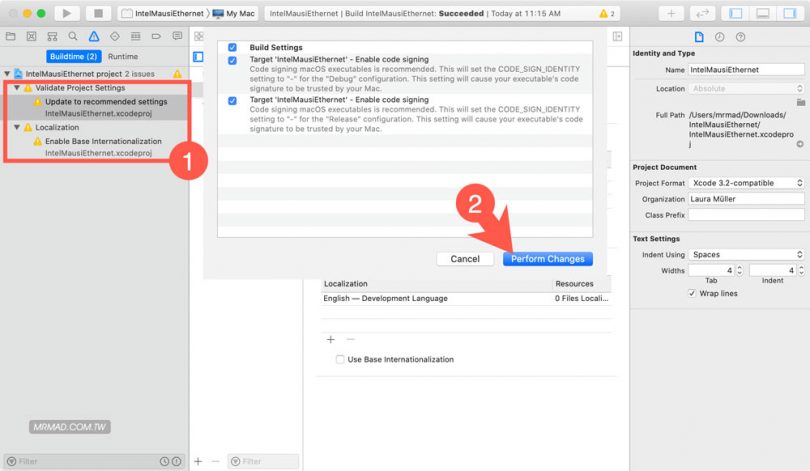Open the report navigator icon

pyautogui.click(x=177, y=36)
